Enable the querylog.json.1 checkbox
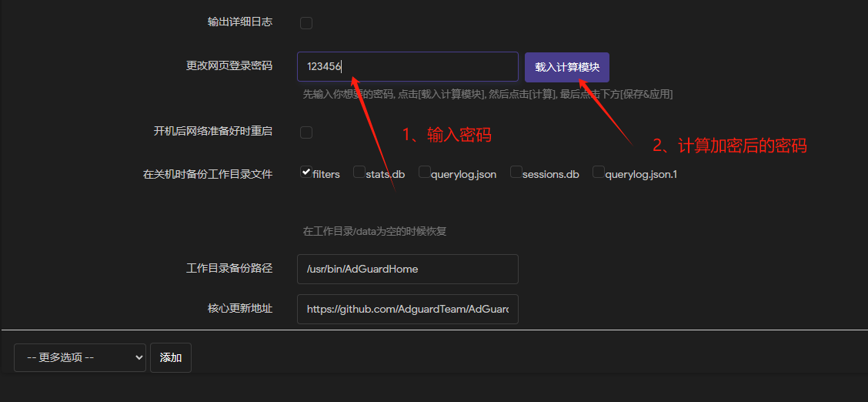 (x=599, y=172)
